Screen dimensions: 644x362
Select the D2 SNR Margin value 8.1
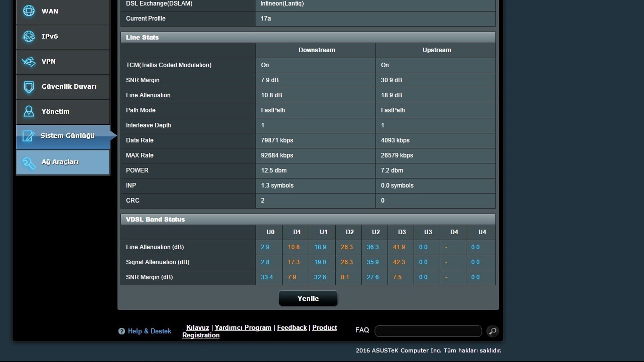click(x=345, y=277)
